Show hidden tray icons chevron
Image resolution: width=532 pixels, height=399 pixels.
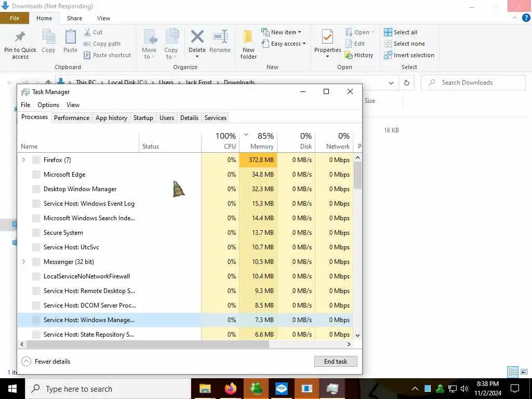tap(415, 389)
